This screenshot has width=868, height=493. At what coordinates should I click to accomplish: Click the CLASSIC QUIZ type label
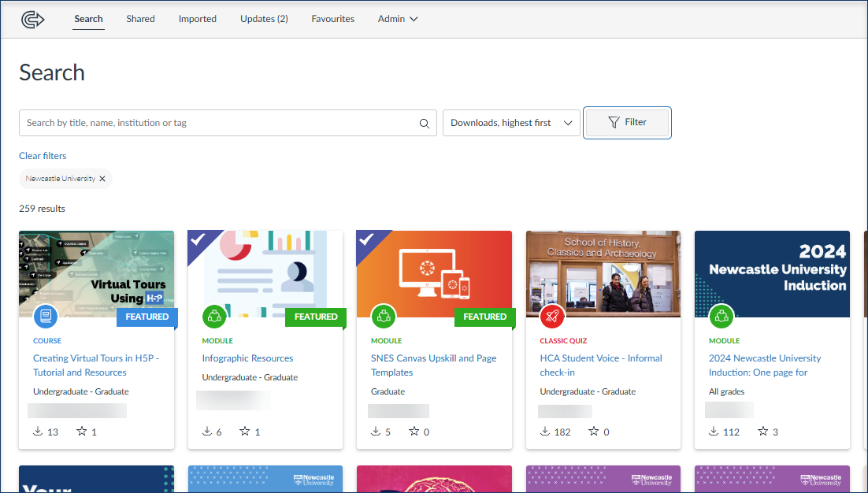tap(563, 341)
